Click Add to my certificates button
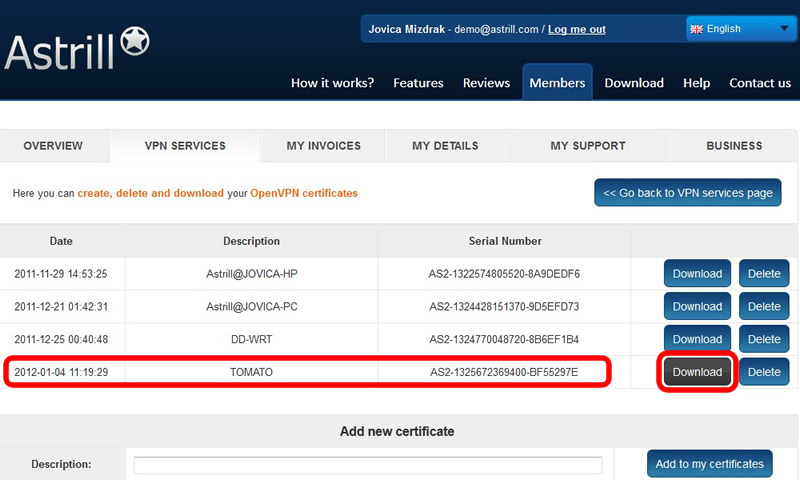The width and height of the screenshot is (800, 480). pyautogui.click(x=709, y=464)
